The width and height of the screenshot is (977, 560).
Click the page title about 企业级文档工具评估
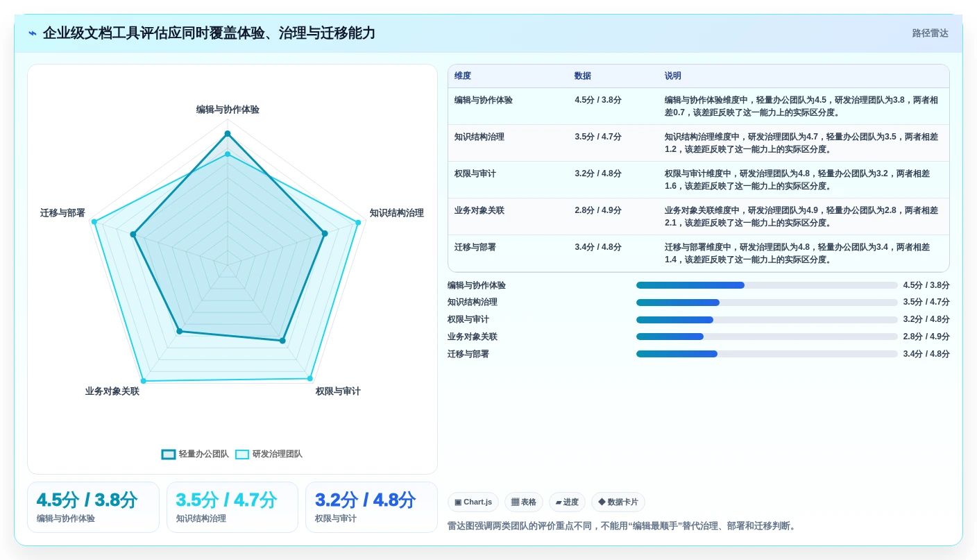[x=209, y=33]
